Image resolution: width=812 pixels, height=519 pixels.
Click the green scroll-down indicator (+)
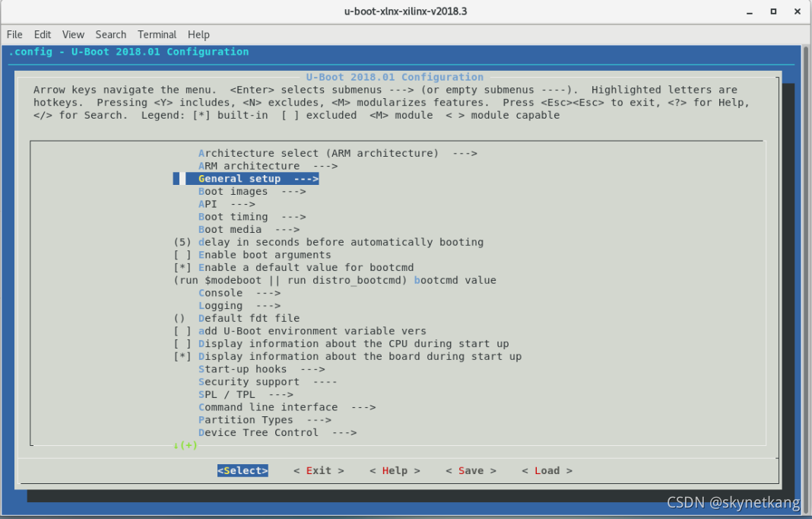(186, 445)
